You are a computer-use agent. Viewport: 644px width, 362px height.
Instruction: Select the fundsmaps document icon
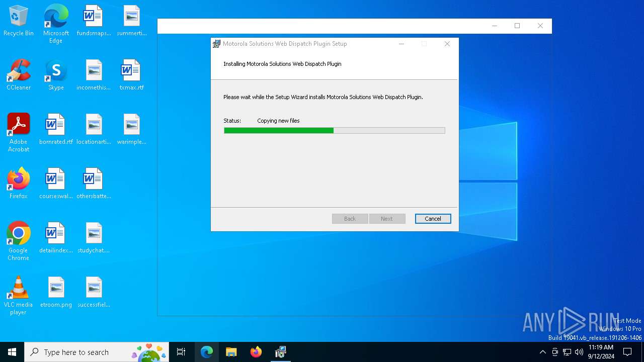click(94, 21)
